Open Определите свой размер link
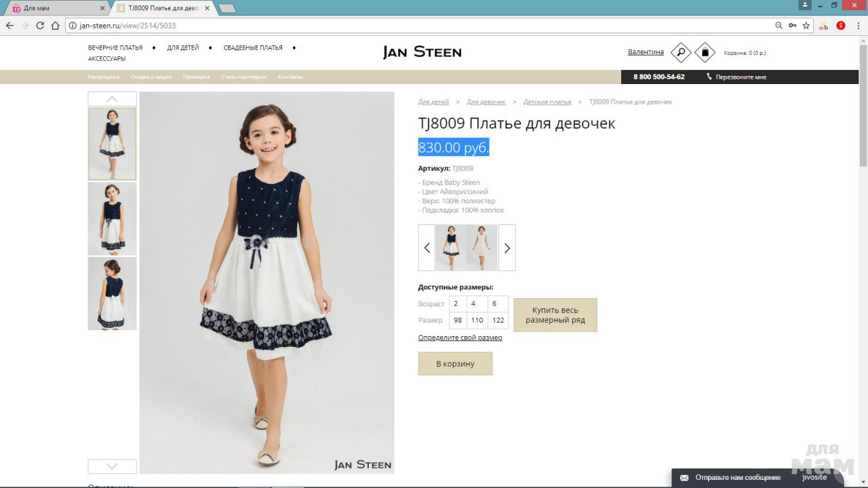868x488 pixels. pyautogui.click(x=460, y=338)
